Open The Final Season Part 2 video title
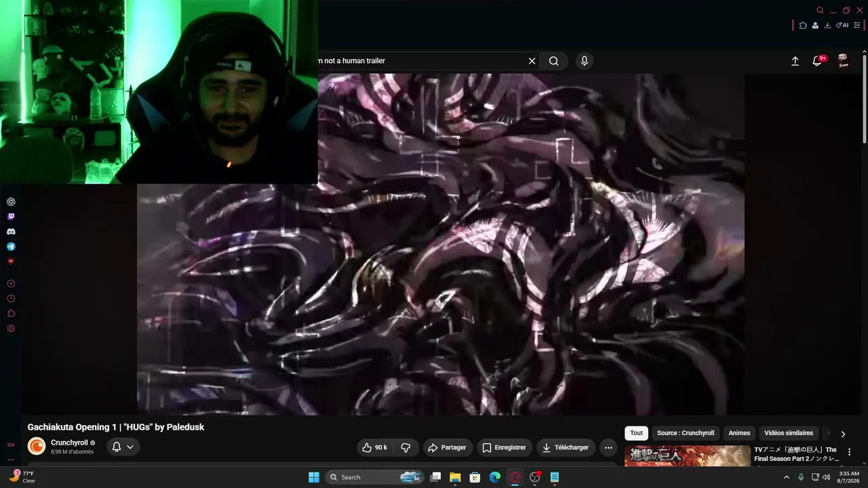Image resolution: width=868 pixels, height=488 pixels. (x=797, y=454)
